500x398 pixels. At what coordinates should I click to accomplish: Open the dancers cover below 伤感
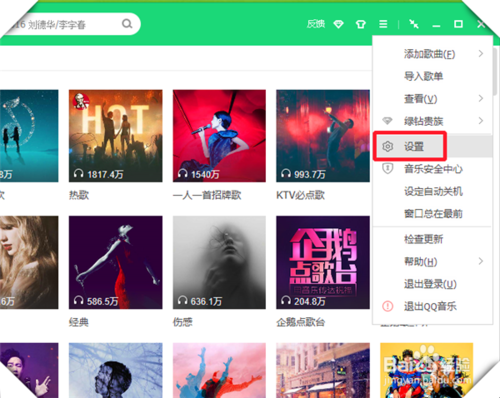pos(219,370)
